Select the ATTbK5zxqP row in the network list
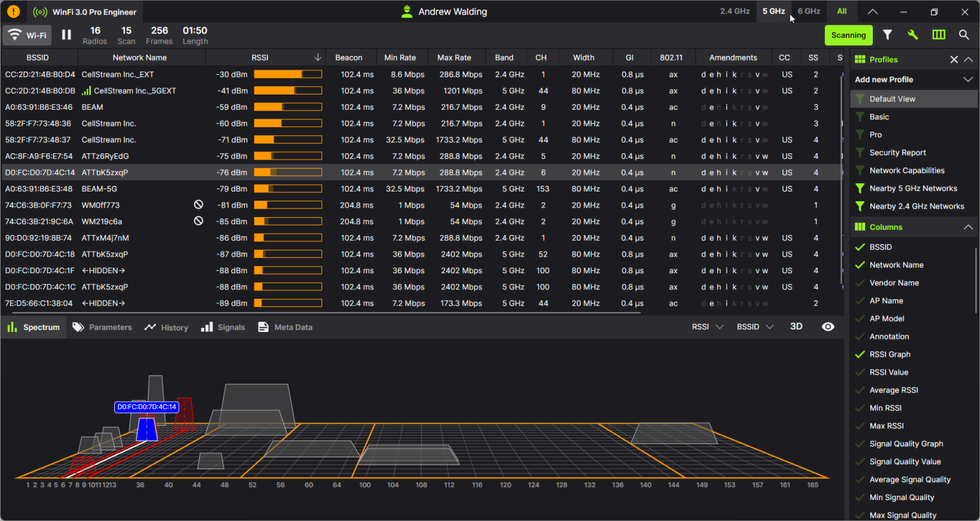 [x=142, y=172]
